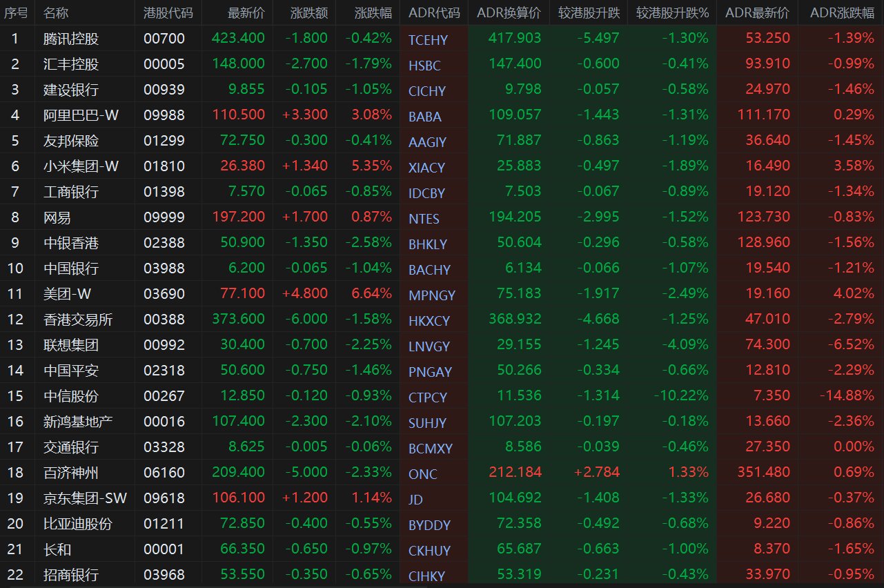Sort by the ADR代码 column header
The width and height of the screenshot is (884, 588).
434,13
